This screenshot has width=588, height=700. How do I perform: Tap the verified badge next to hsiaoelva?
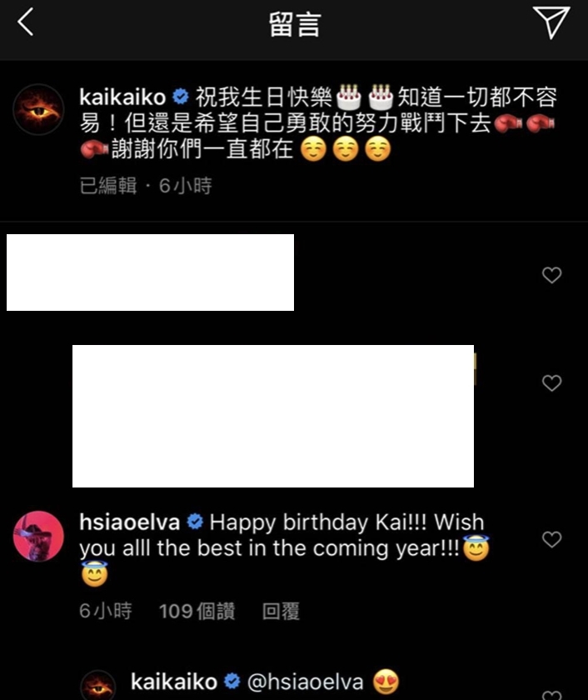195,522
